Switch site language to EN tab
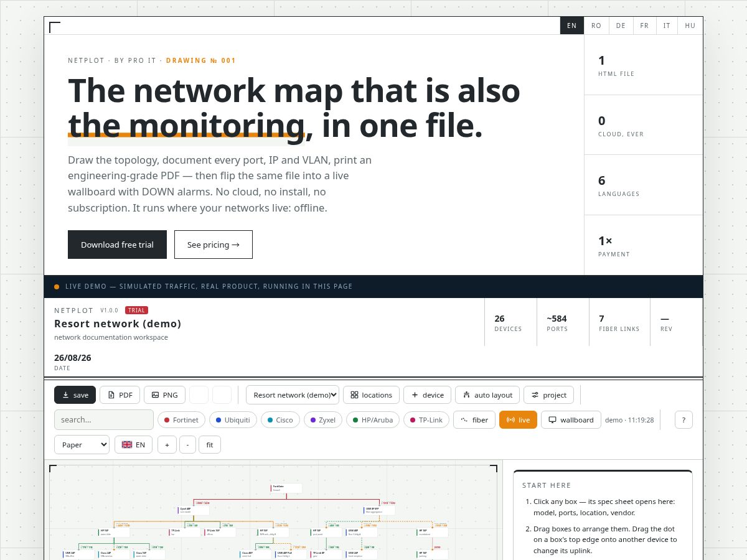Screen dimensions: 747x560 tap(572, 26)
